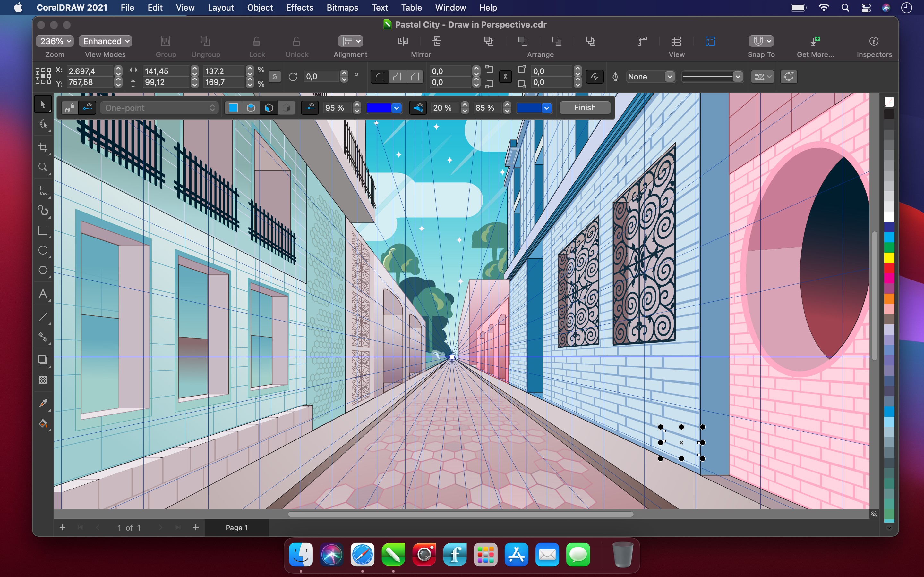Select the Interactive Fill tool
Image resolution: width=924 pixels, height=577 pixels.
point(43,423)
